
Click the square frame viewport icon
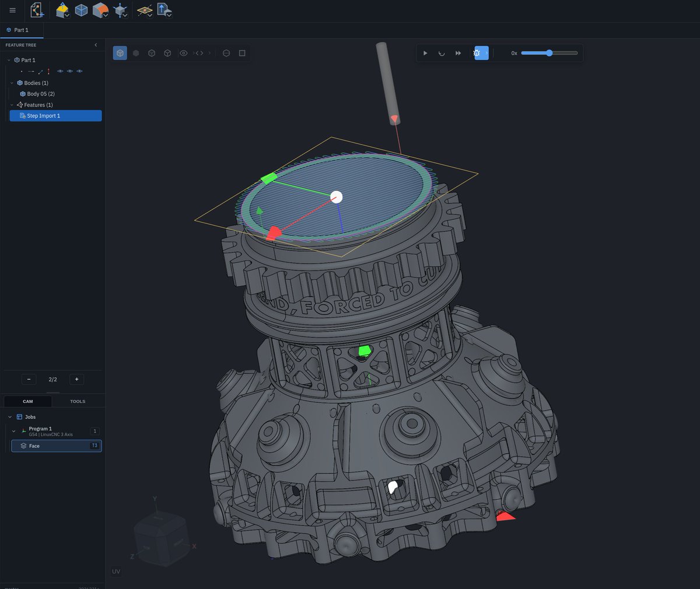coord(242,53)
